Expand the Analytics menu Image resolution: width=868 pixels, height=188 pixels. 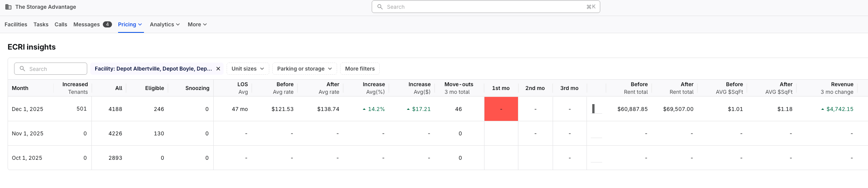[x=165, y=24]
